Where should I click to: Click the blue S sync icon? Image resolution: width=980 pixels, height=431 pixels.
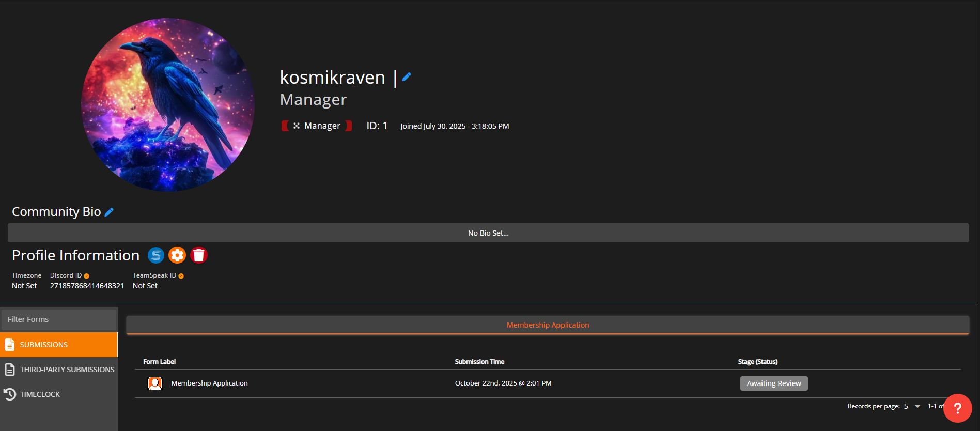156,255
